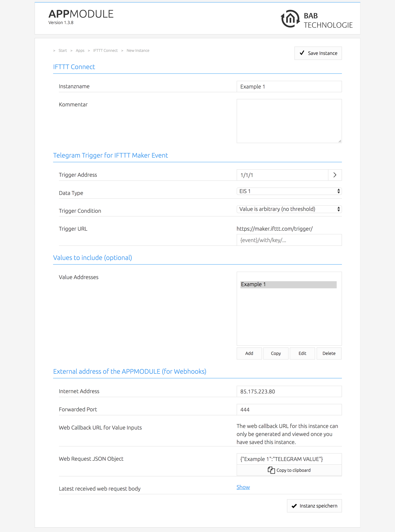Click the checkmark icon on Save Instance
The height and width of the screenshot is (532, 395).
302,53
